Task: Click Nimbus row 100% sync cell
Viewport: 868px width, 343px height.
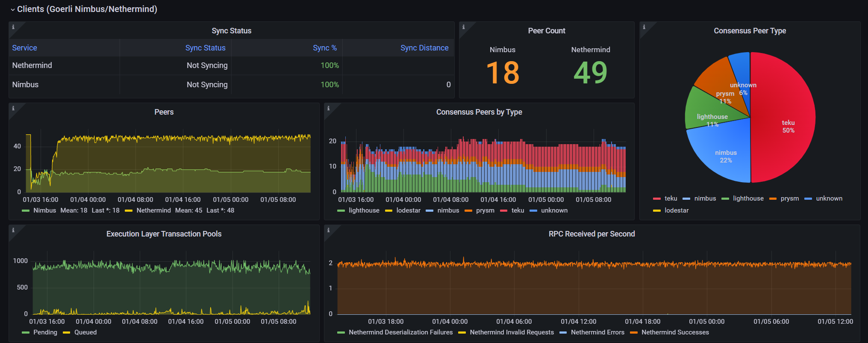Action: coord(287,85)
